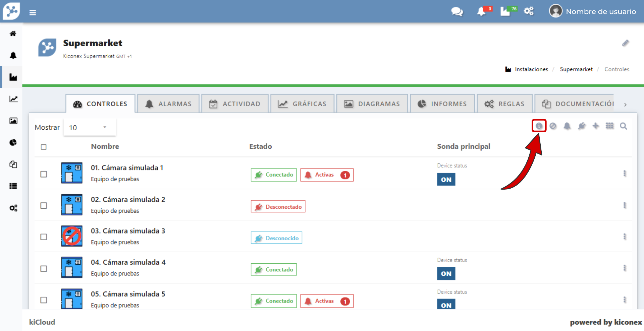The image size is (644, 331).
Task: Open the Mostrar rows-per-page dropdown
Action: point(90,127)
